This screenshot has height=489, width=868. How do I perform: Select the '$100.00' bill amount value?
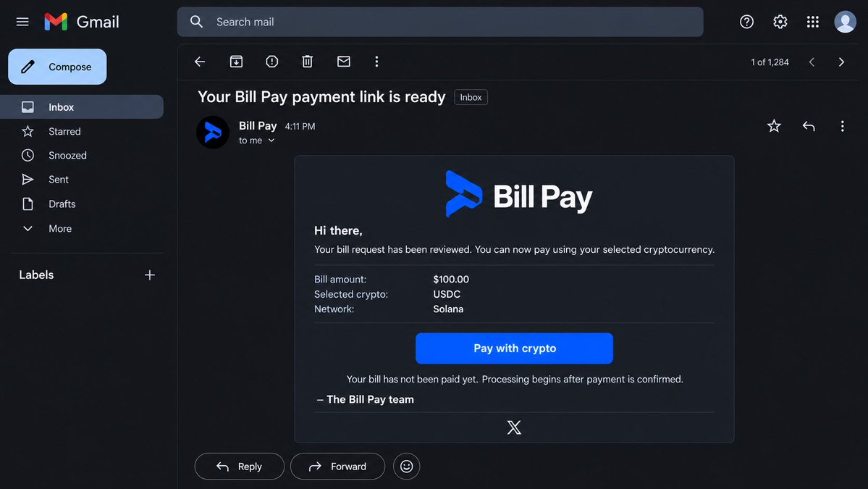pyautogui.click(x=450, y=279)
